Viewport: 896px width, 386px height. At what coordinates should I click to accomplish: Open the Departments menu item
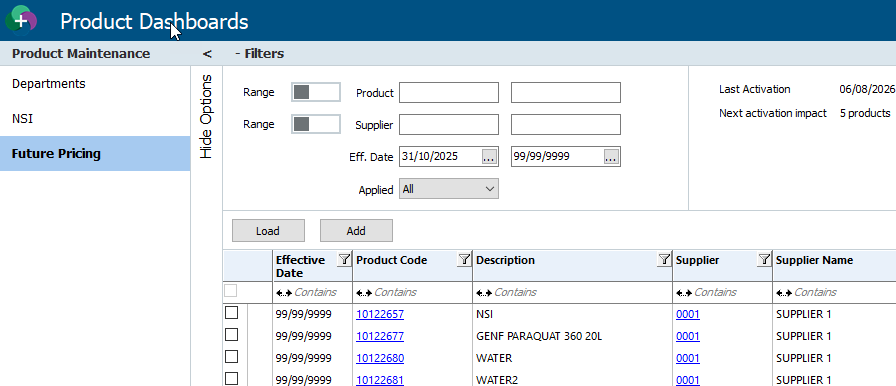coord(95,83)
